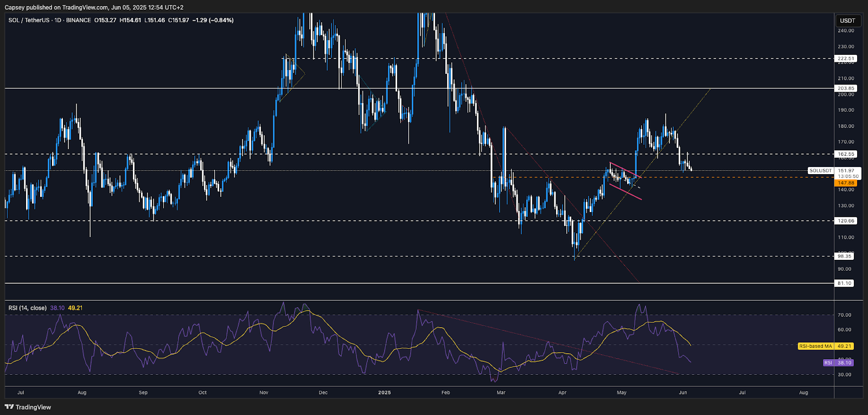The width and height of the screenshot is (868, 415).
Task: Click the change value −1.29 (−0.84%)
Action: click(x=213, y=20)
